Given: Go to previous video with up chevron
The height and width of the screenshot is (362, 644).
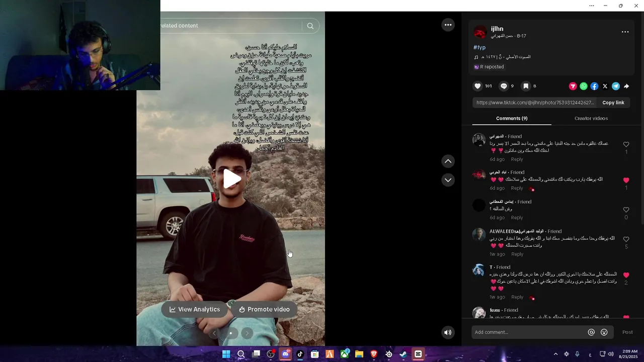Looking at the screenshot, I should (448, 161).
